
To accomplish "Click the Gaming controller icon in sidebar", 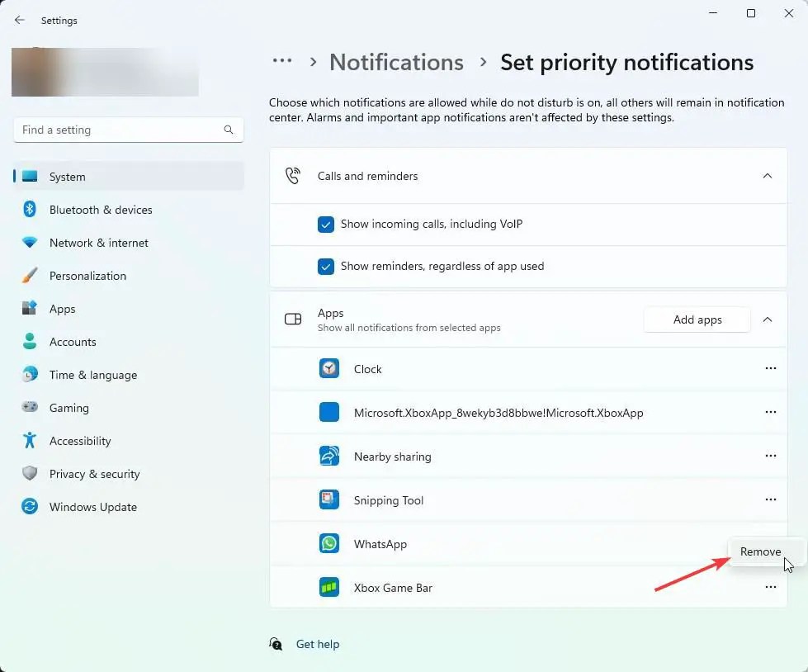I will tap(28, 408).
